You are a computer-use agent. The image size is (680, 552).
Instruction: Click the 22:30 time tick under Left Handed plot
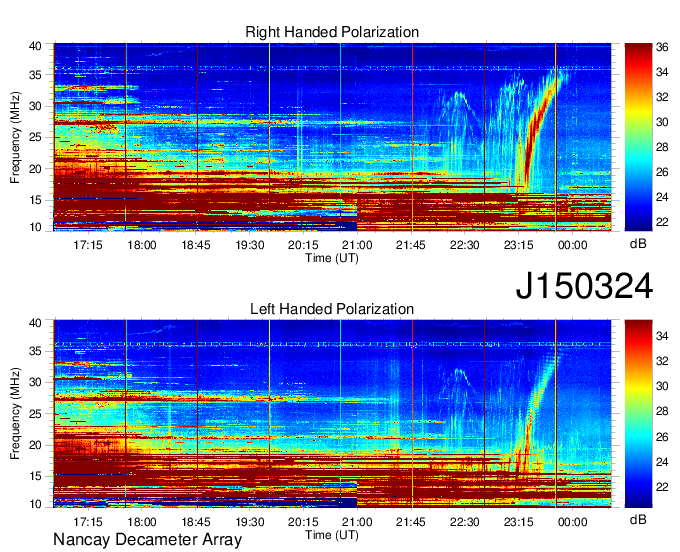click(x=464, y=522)
